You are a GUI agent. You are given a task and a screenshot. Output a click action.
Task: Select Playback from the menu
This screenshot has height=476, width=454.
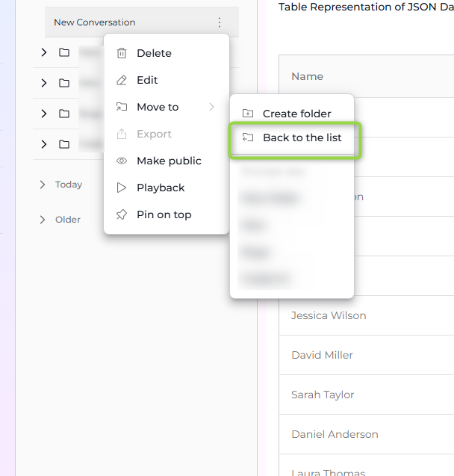[x=167, y=188]
